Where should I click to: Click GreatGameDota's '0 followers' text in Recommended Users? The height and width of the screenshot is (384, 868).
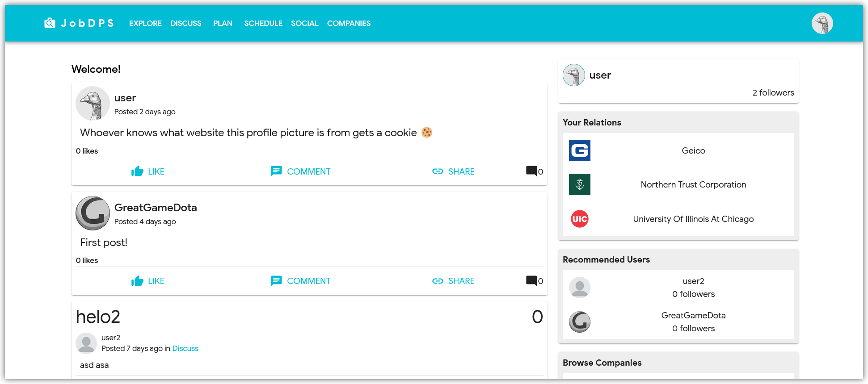click(x=693, y=328)
